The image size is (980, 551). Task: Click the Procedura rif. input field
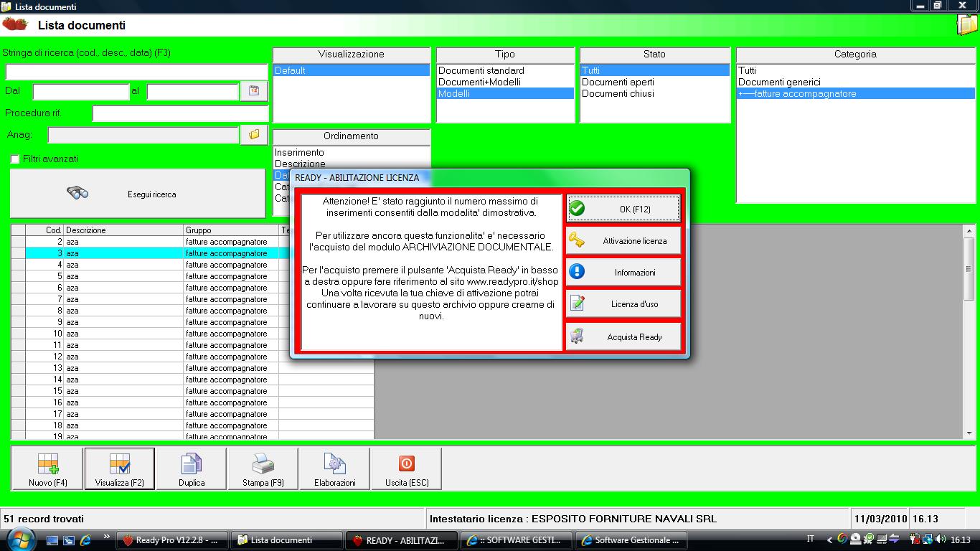pyautogui.click(x=180, y=113)
